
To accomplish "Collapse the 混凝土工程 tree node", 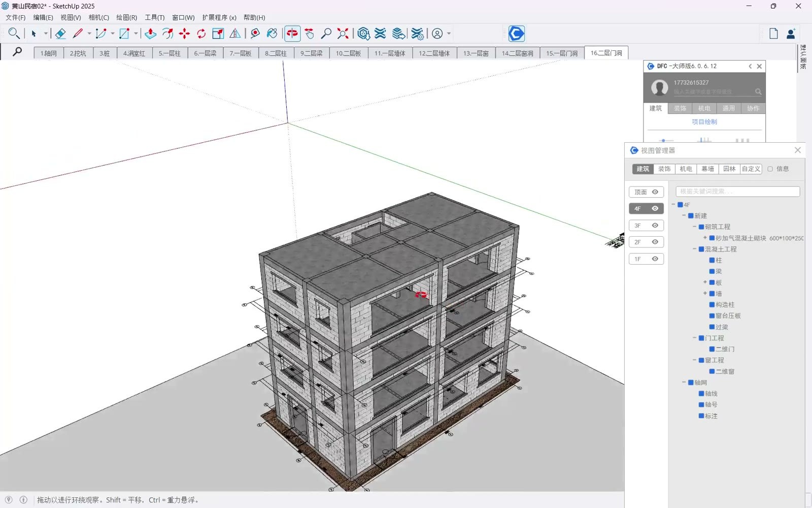I will click(x=694, y=249).
